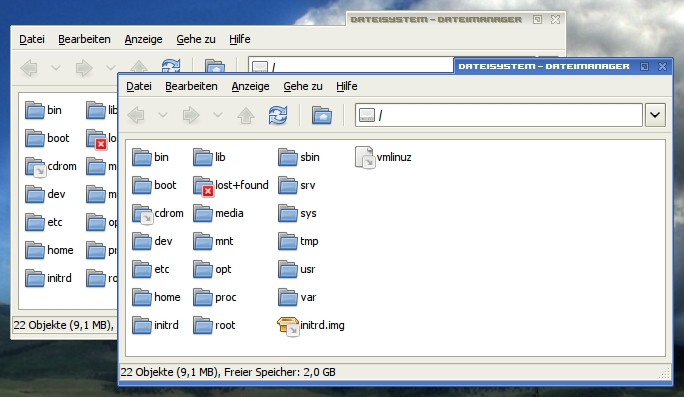
Task: Select the proc folder in the front window
Action: pyautogui.click(x=215, y=297)
